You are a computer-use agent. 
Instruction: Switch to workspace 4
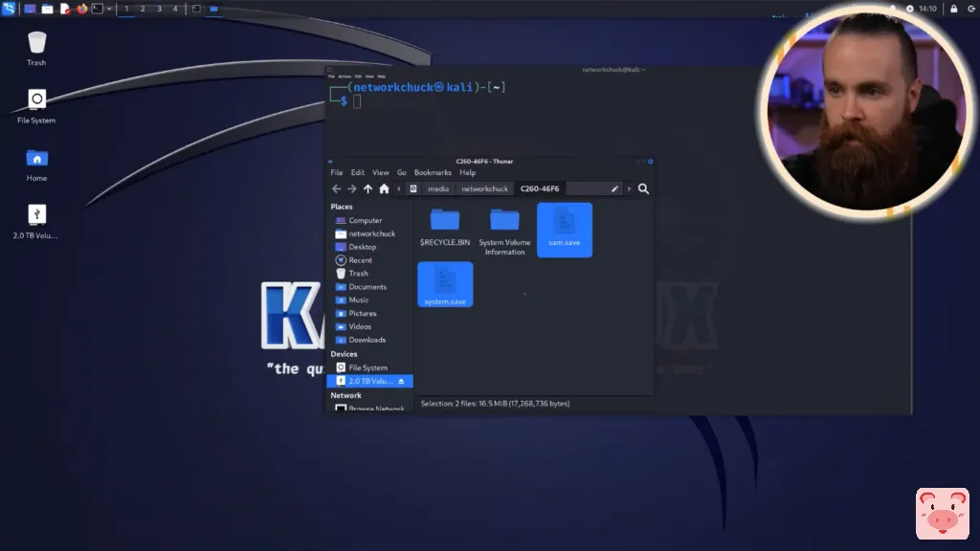click(x=175, y=9)
